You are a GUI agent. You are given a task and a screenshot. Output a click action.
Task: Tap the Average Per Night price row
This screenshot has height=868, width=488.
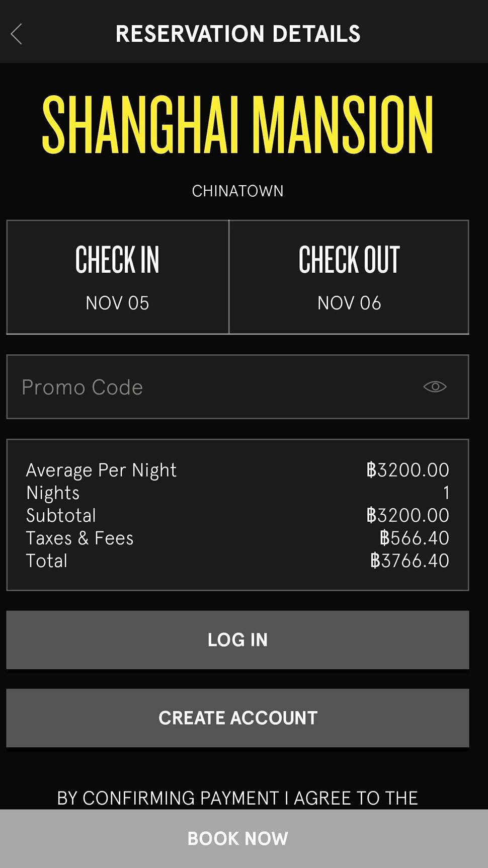237,470
